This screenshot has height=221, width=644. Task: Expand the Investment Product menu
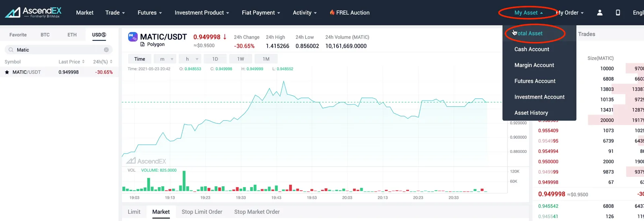point(202,13)
